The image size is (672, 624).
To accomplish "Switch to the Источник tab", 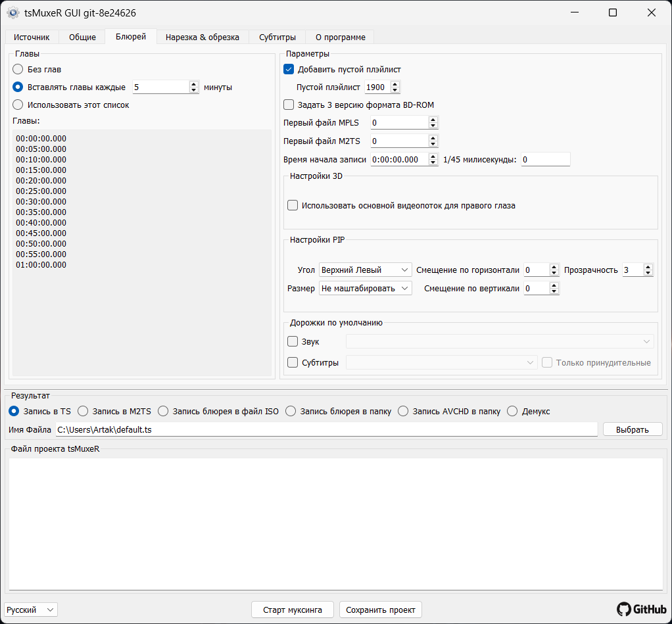I will point(32,37).
